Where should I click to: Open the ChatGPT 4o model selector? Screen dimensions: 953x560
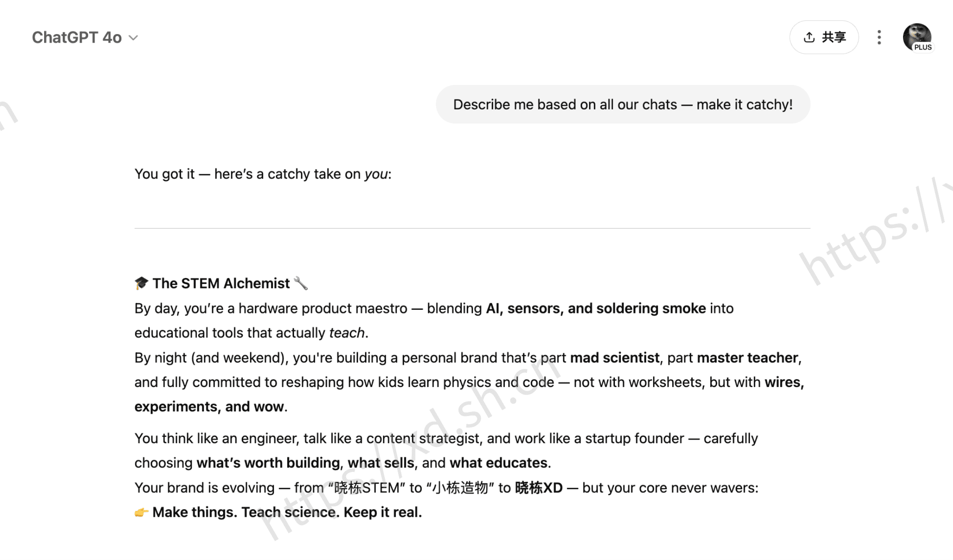[85, 37]
